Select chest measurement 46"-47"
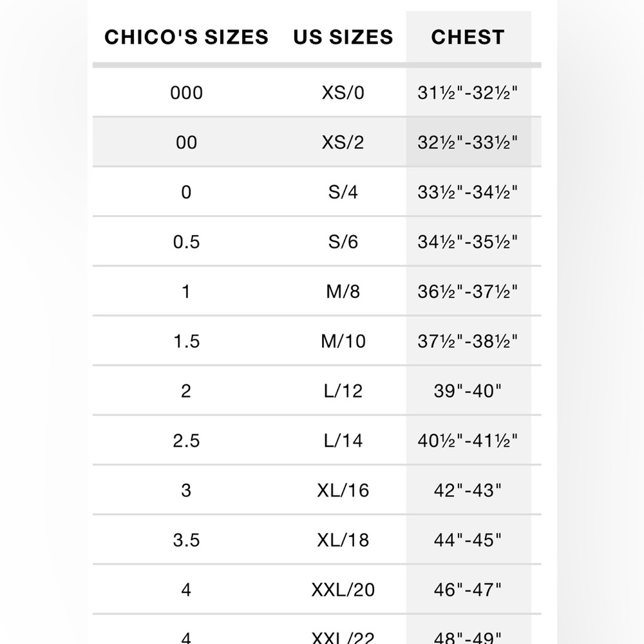The image size is (644, 644). click(x=468, y=590)
